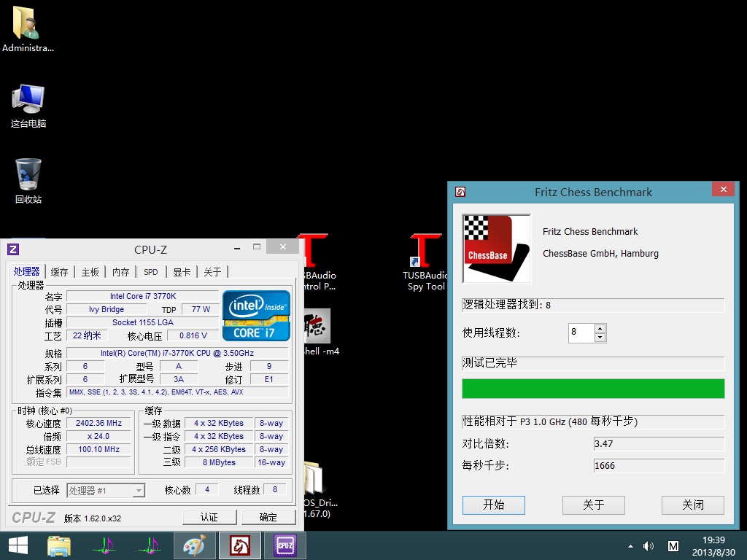Click the Windows Start button
The image size is (747, 560).
pos(18,545)
